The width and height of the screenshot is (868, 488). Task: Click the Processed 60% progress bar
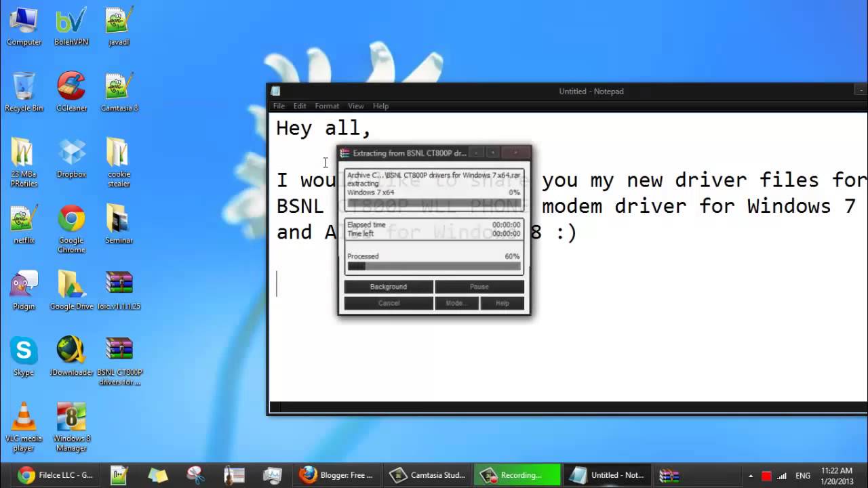(434, 266)
